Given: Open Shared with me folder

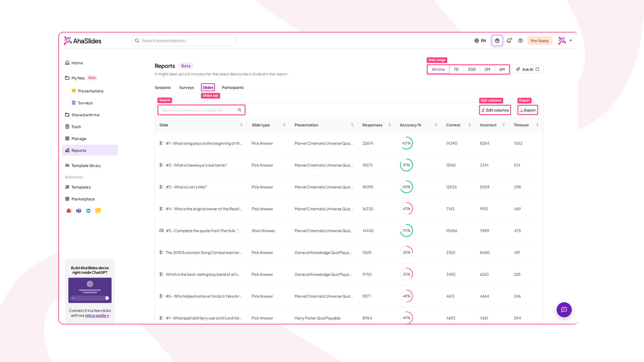Looking at the screenshot, I should pos(90,115).
